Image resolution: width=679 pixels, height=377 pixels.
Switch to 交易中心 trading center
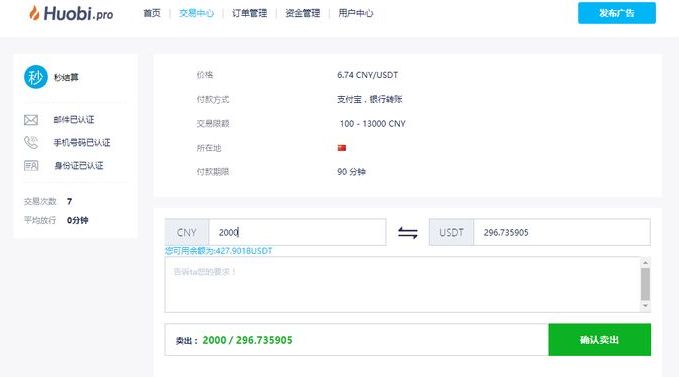[197, 13]
